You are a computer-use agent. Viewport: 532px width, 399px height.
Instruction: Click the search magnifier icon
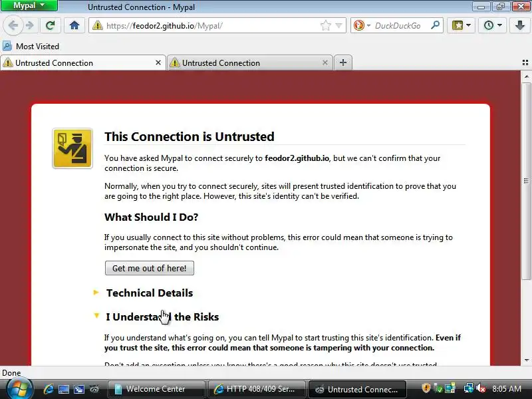coord(435,25)
